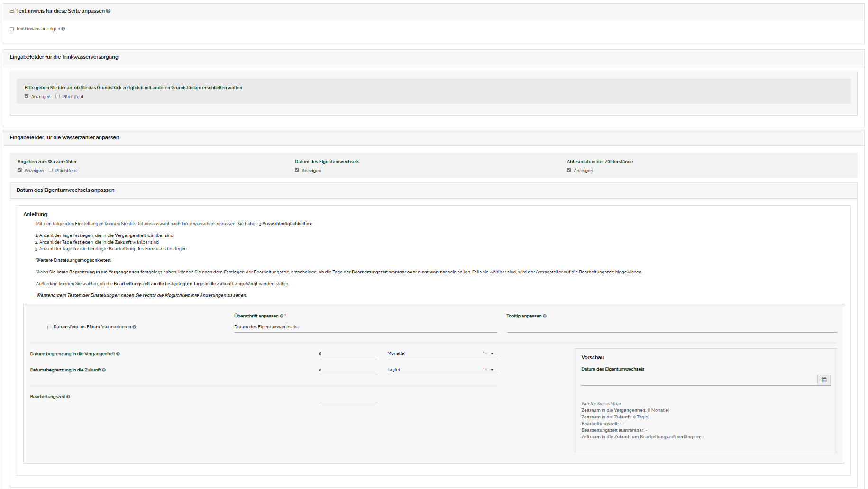Click help icon beside 'Texthinweis für diese Seite anpassen'
Image resolution: width=868 pixels, height=489 pixels.
(x=109, y=11)
